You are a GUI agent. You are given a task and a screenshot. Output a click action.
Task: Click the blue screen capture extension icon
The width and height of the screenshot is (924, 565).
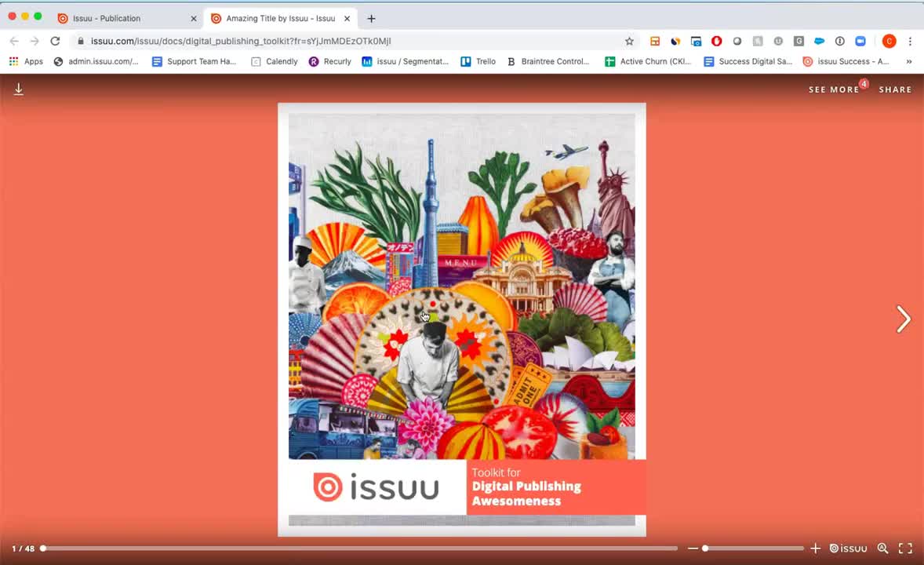point(696,42)
